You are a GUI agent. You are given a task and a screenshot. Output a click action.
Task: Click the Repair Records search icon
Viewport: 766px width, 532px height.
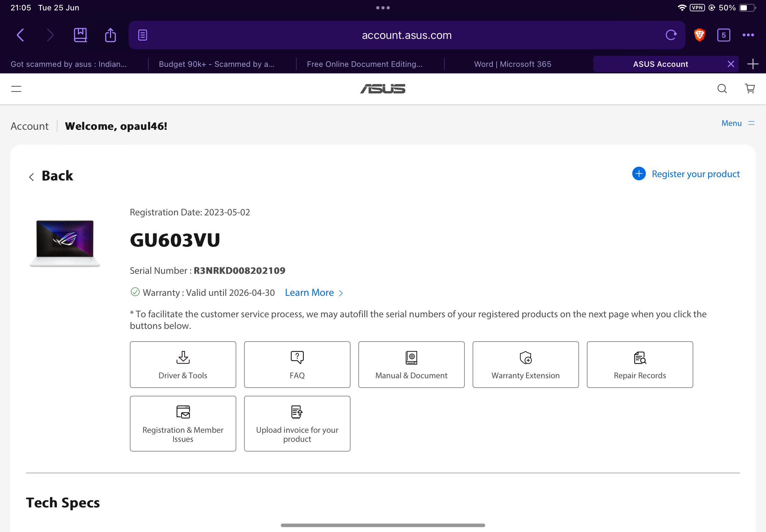(x=640, y=357)
